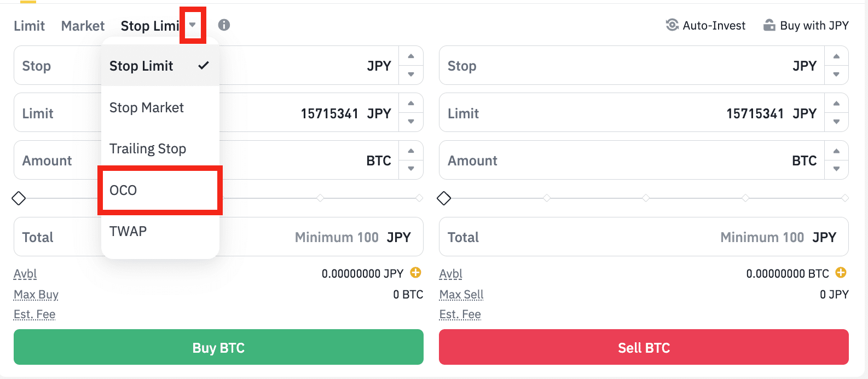This screenshot has width=868, height=379.
Task: Decrease the buy Limit price with down arrow
Action: point(411,122)
